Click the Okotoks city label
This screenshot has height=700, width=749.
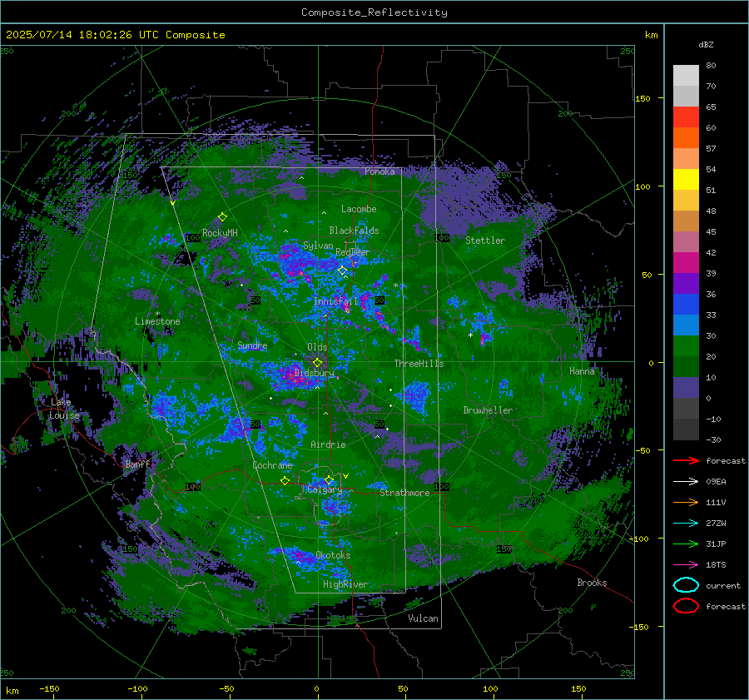click(333, 555)
